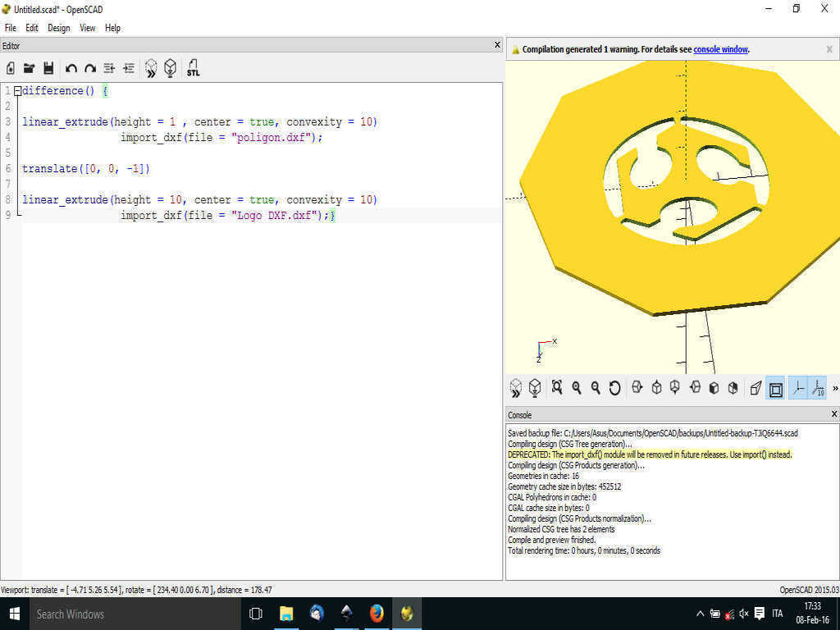Toggle show axes button
Screen dimensions: 840x630
click(x=798, y=388)
